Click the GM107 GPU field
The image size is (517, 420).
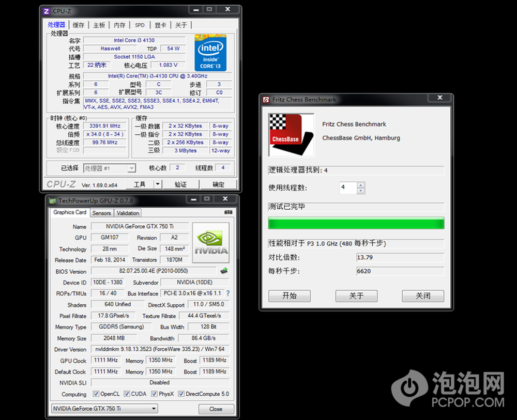(110, 238)
